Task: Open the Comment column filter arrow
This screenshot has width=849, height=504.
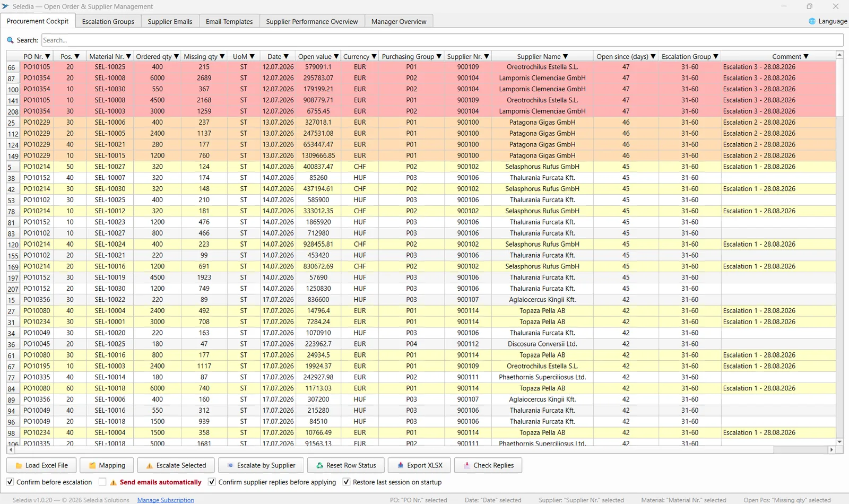Action: click(x=806, y=56)
